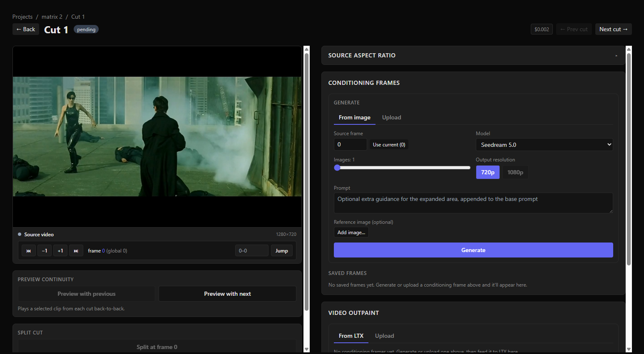Jump to first frame icon

tap(29, 251)
